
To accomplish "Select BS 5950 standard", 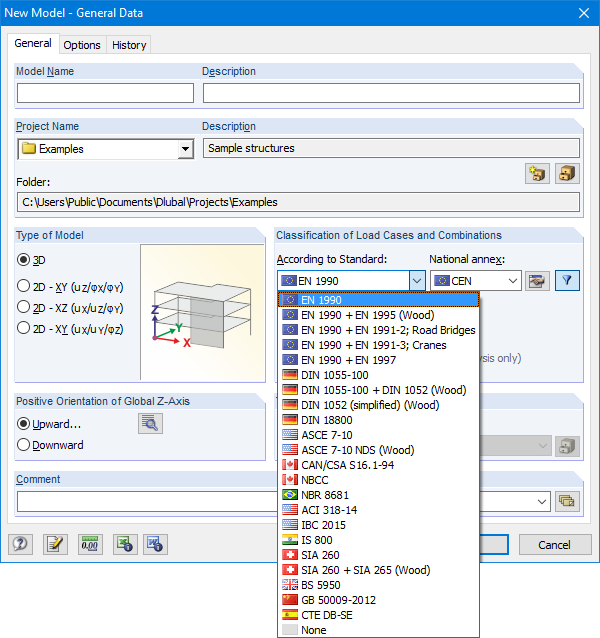I will point(378,585).
